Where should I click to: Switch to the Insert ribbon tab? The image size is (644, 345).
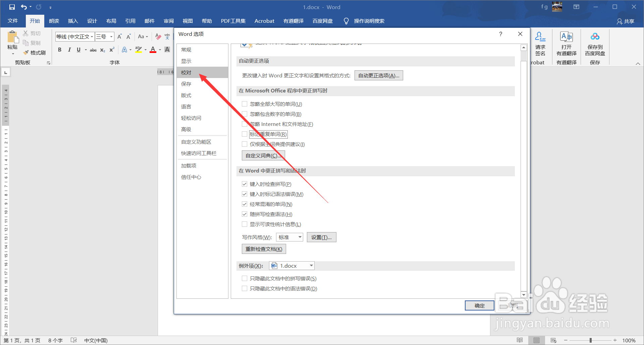73,21
